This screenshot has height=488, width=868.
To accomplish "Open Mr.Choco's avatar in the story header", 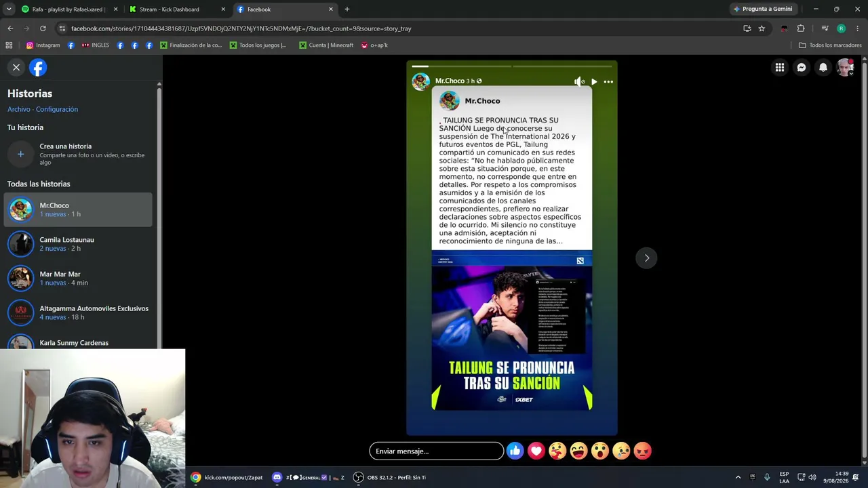I will (x=420, y=81).
